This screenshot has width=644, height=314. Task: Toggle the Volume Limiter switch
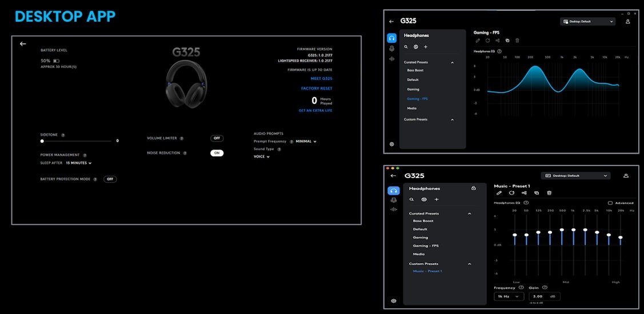coord(217,138)
